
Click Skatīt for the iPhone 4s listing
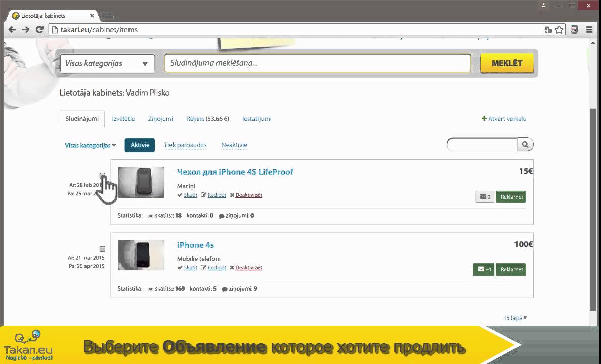(190, 268)
